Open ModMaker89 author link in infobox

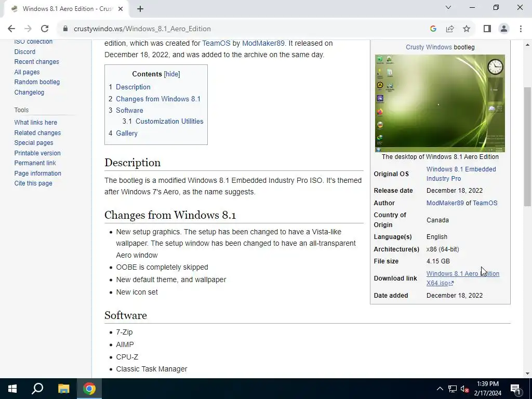coord(445,203)
